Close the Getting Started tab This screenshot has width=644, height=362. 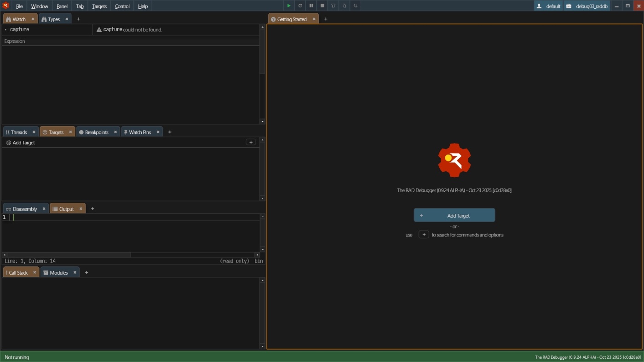pos(314,19)
